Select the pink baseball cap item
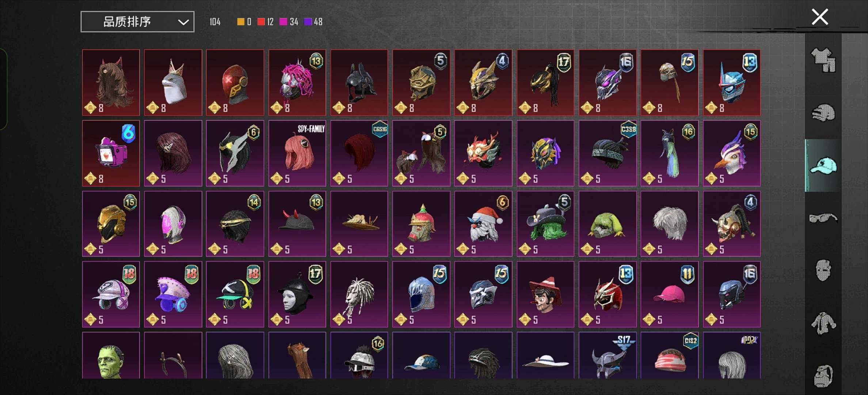Image resolution: width=868 pixels, height=395 pixels. 669,294
